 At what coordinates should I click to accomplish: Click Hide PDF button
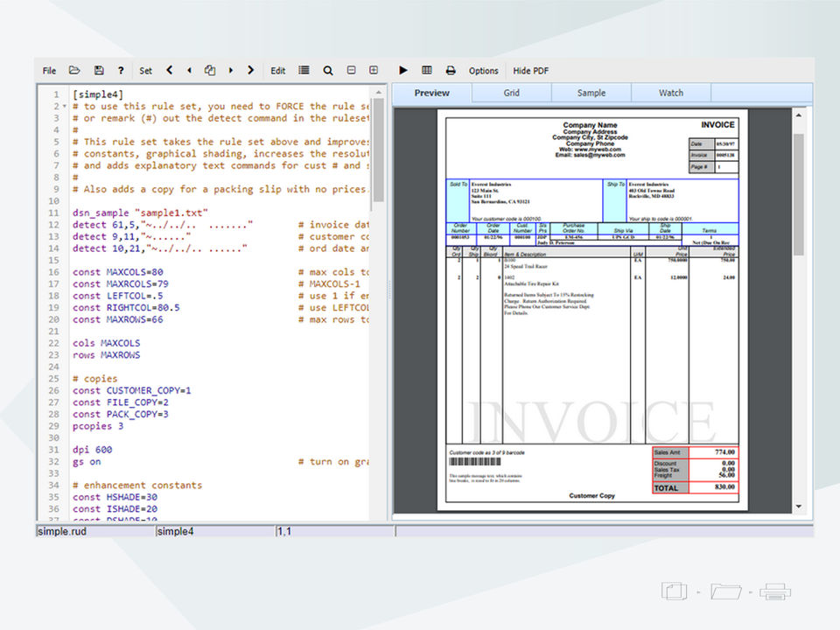530,71
